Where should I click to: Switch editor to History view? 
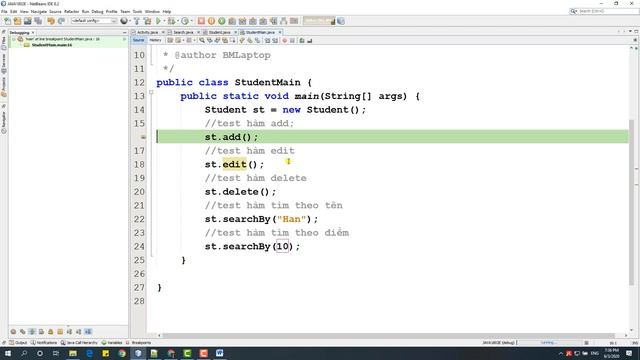[x=155, y=40]
